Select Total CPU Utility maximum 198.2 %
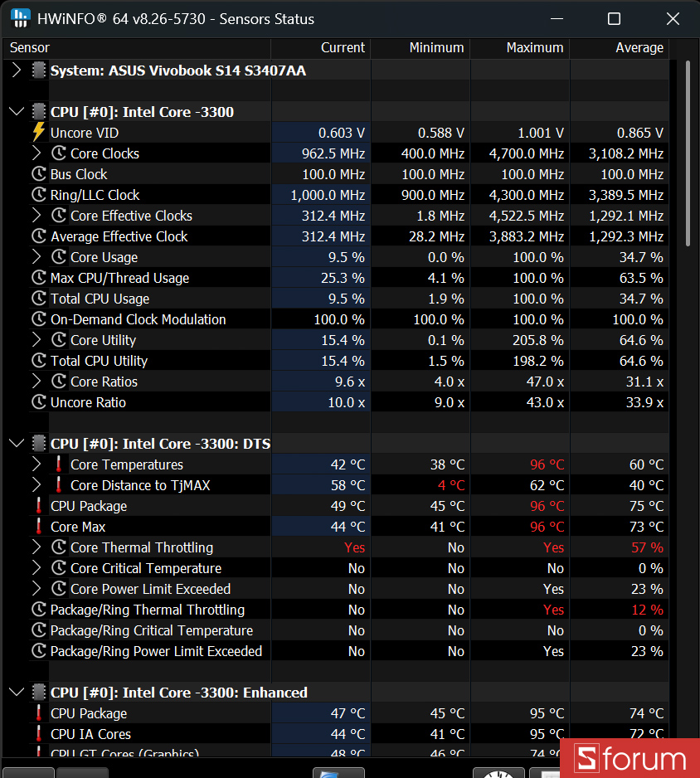The image size is (700, 778). point(538,362)
